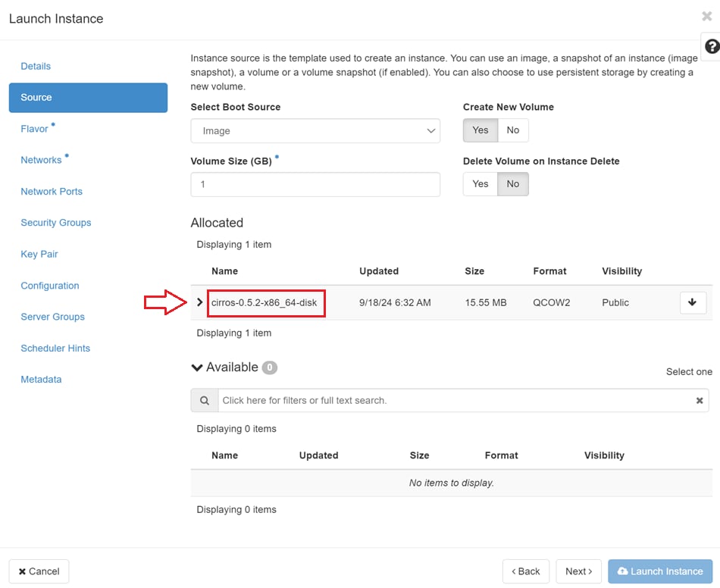The height and width of the screenshot is (588, 720).
Task: Click the 'No items to display.' row
Action: point(452,483)
